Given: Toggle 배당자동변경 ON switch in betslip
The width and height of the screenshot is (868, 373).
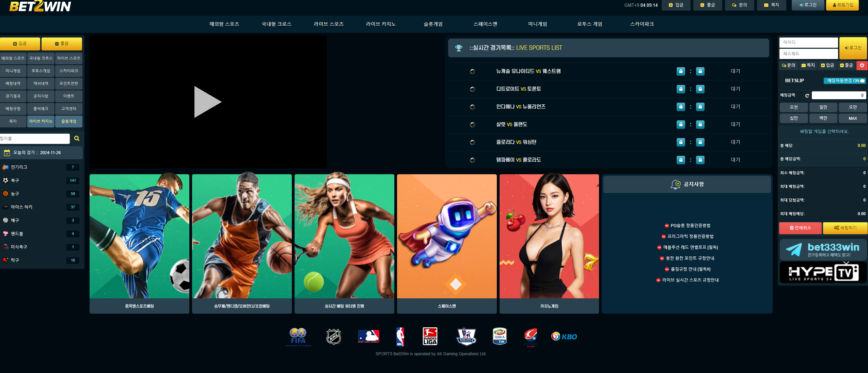Looking at the screenshot, I should (x=862, y=81).
